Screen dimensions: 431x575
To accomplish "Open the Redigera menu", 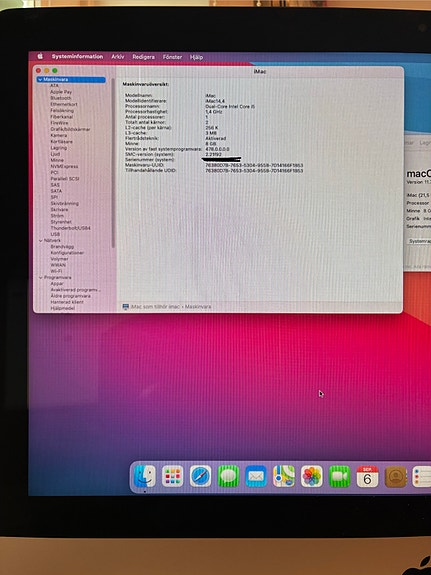I will [x=143, y=57].
